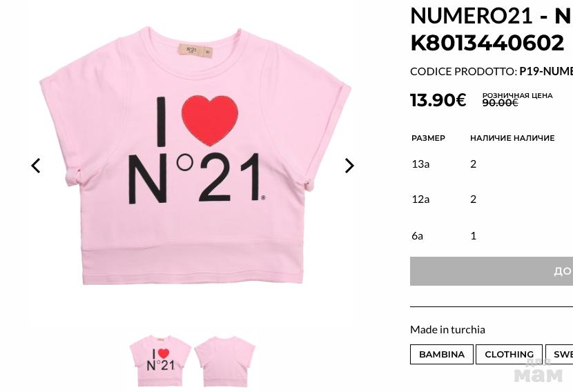Viewport: 573px width, 392px height.
Task: Click the РАЗМЕР column header
Action: pos(428,138)
